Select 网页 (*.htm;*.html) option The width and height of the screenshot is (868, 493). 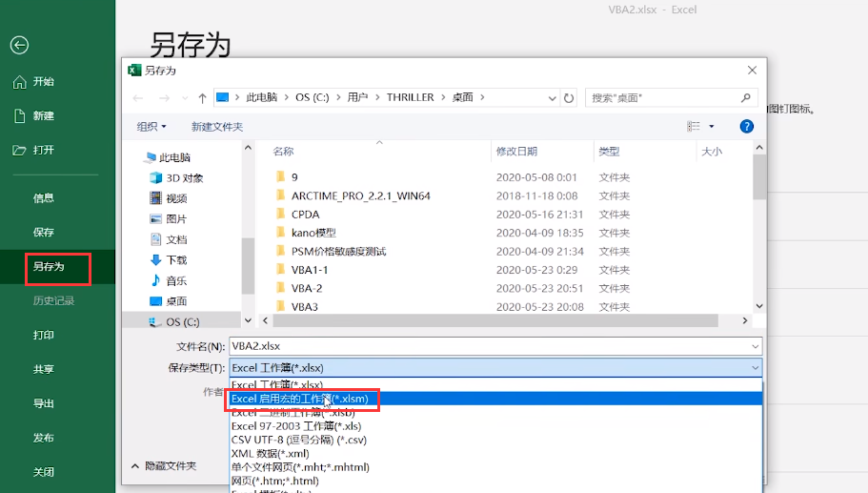495,481
